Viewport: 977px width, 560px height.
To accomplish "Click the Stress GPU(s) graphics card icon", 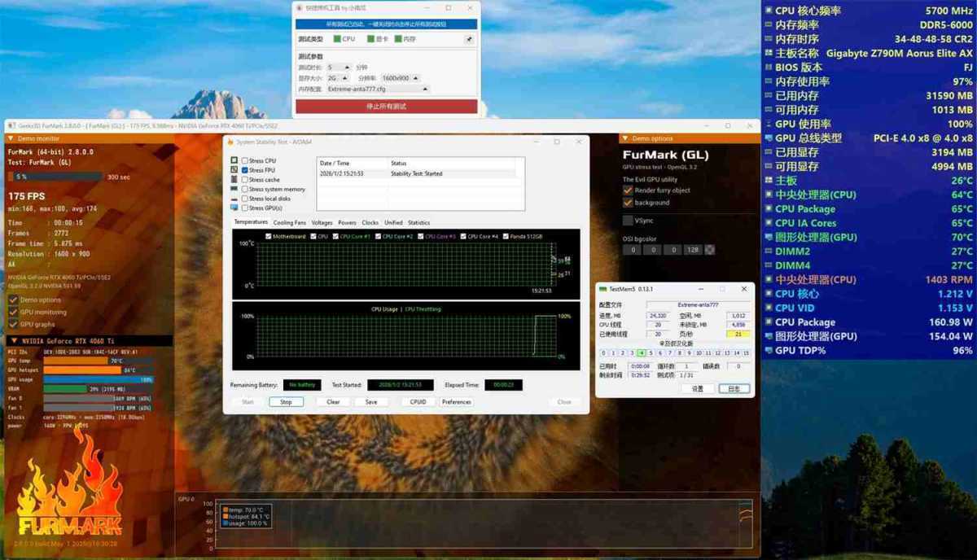I will (x=235, y=206).
